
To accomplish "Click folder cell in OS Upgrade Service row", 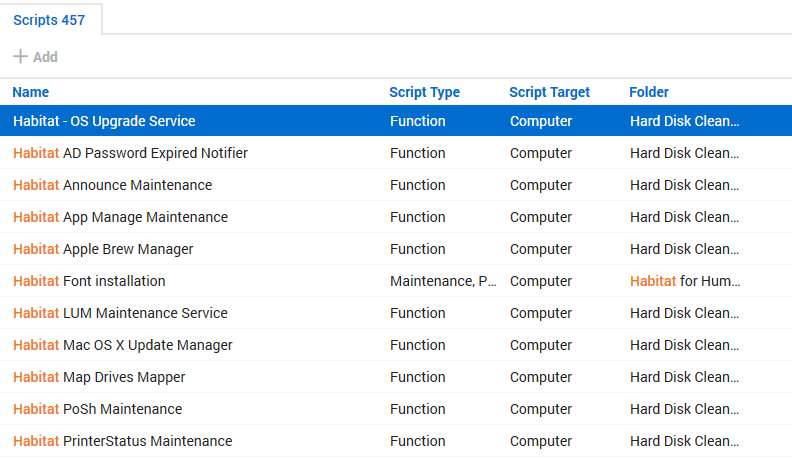I will 684,121.
